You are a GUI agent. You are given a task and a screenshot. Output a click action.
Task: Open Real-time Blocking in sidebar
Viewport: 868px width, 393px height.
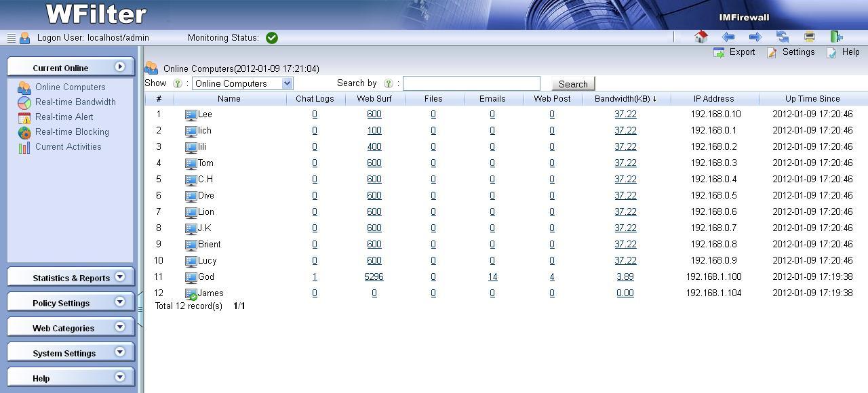pyautogui.click(x=72, y=132)
